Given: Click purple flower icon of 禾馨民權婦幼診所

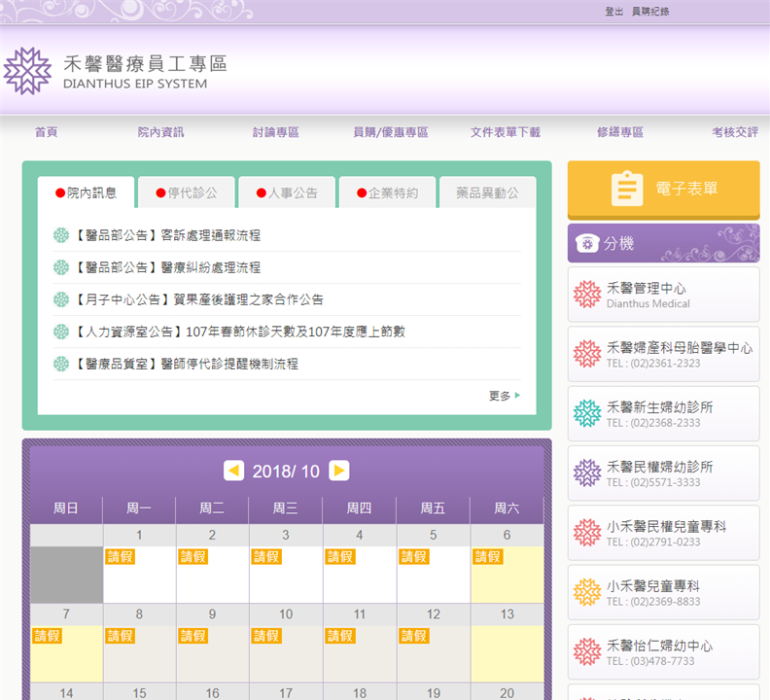Looking at the screenshot, I should click(x=587, y=473).
